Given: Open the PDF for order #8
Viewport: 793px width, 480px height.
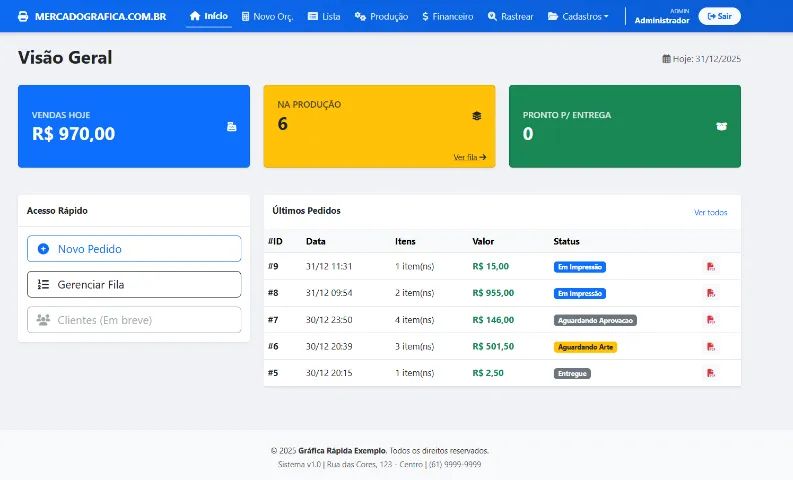Looking at the screenshot, I should coord(710,293).
